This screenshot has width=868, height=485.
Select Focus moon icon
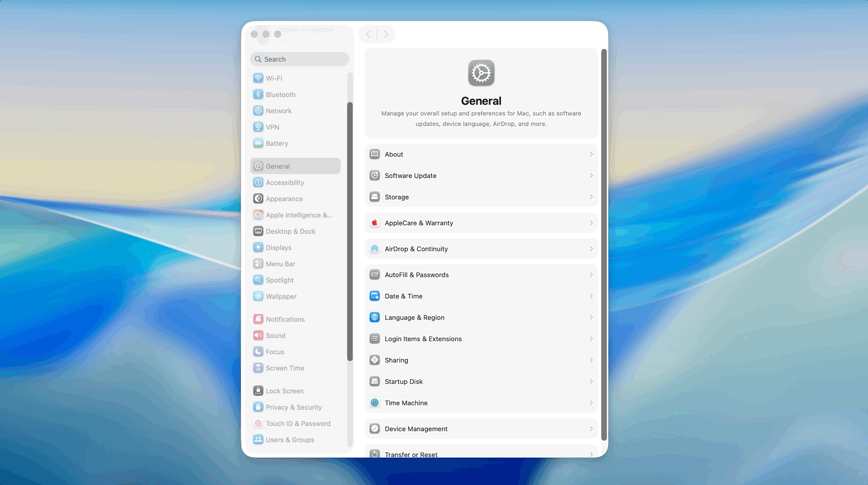point(258,352)
